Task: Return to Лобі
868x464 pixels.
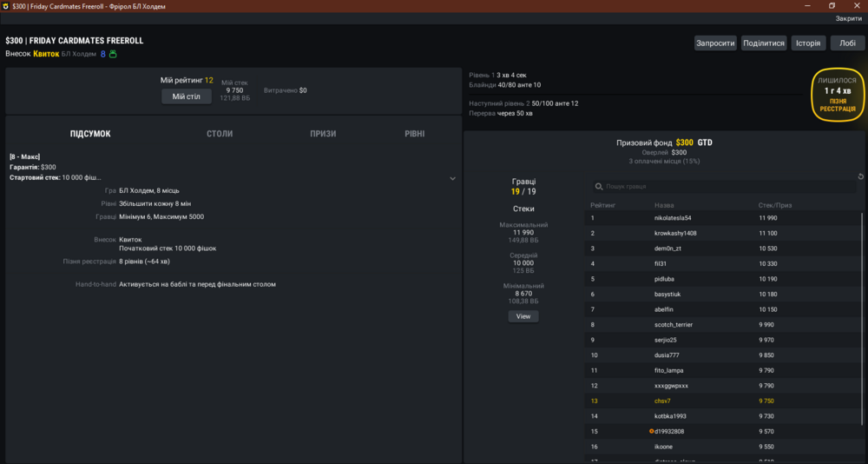Action: (x=847, y=43)
